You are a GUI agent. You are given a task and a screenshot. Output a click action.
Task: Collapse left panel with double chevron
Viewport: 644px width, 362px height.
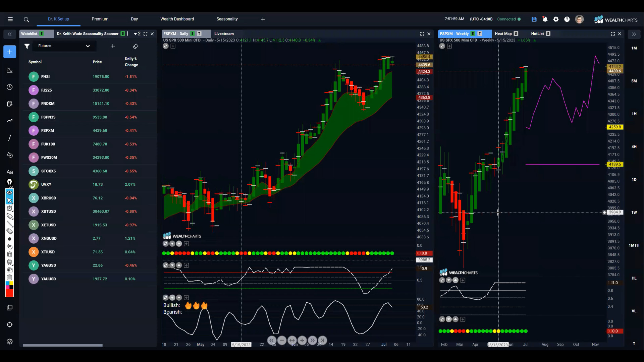click(x=10, y=34)
